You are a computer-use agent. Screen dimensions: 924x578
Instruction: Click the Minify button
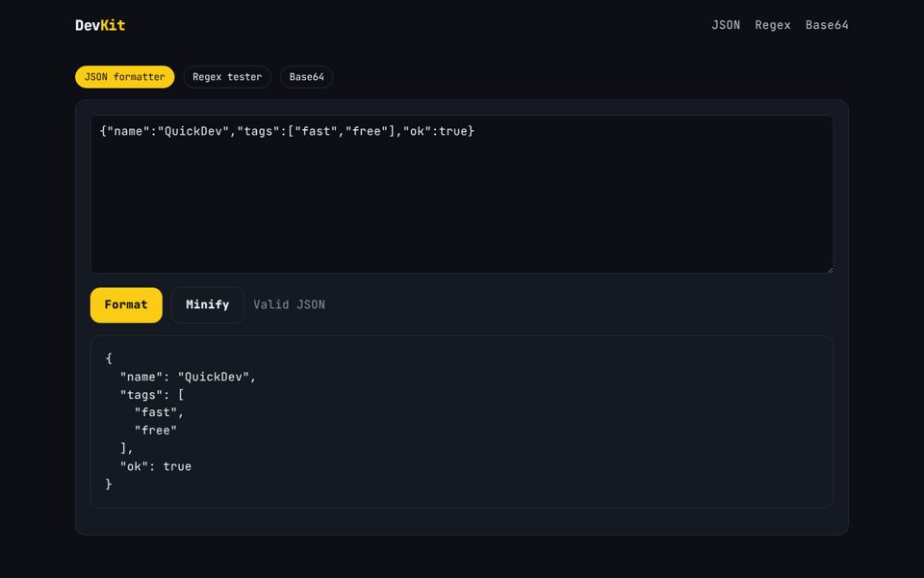pyautogui.click(x=208, y=305)
